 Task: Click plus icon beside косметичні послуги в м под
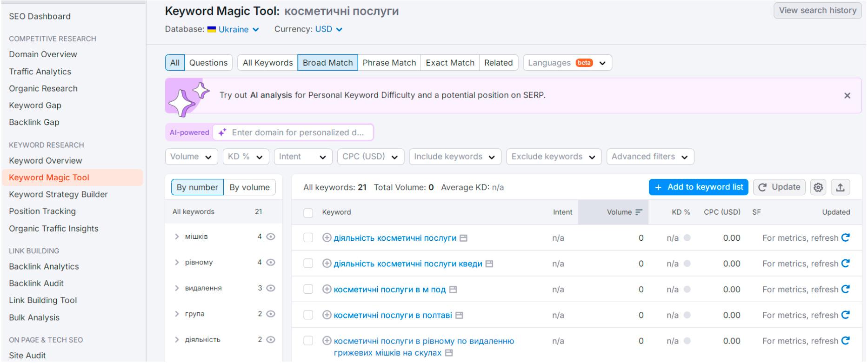click(327, 290)
